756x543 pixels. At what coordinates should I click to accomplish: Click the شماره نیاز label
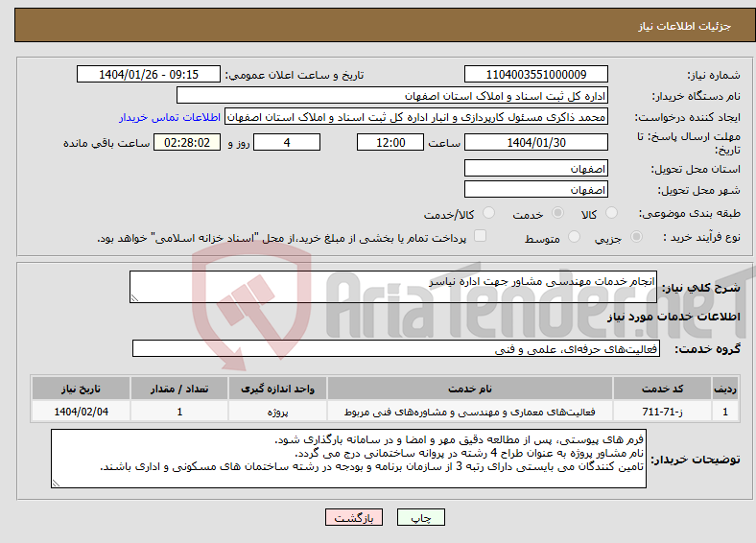click(x=714, y=75)
